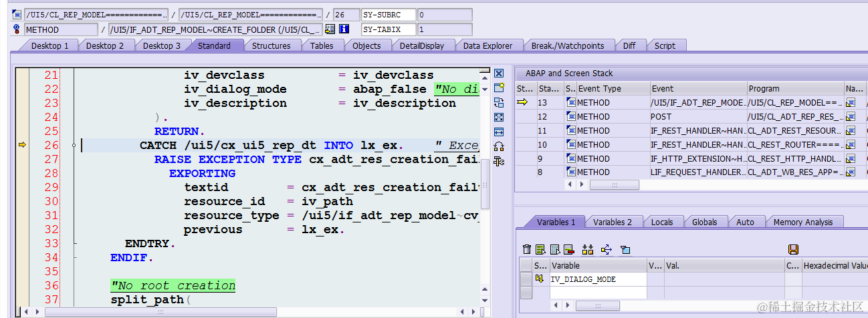Click the trash can delete icon in Variables toolbar
The image size is (868, 318).
tap(527, 249)
